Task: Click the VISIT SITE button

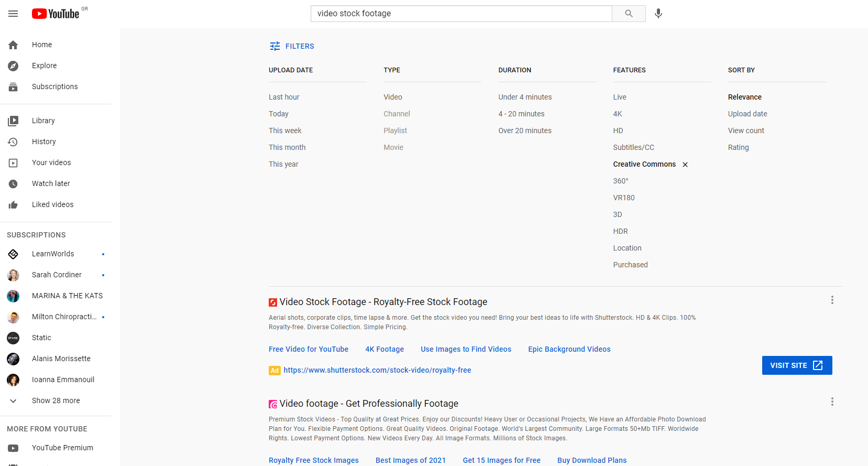Action: (x=797, y=365)
